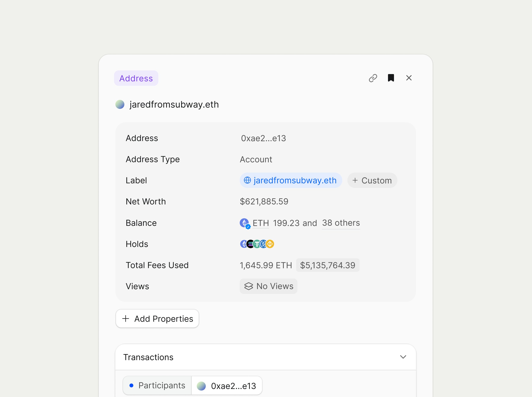This screenshot has height=397, width=532.
Task: Click the $5,135,764.39 fees value pill
Action: [x=328, y=265]
